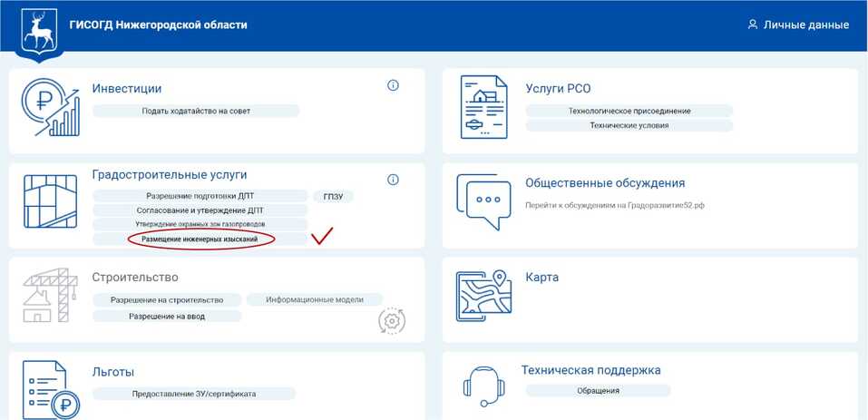868x420 pixels.
Task: Open Обращения under Техническая поддержка
Action: point(598,391)
